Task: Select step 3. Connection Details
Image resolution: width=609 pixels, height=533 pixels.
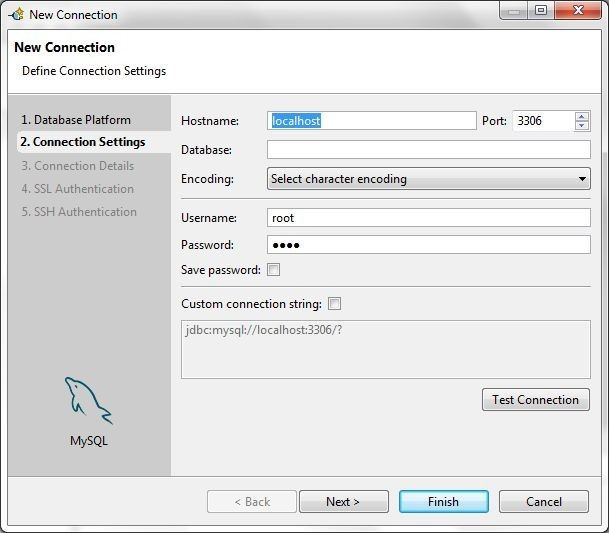Action: 78,166
